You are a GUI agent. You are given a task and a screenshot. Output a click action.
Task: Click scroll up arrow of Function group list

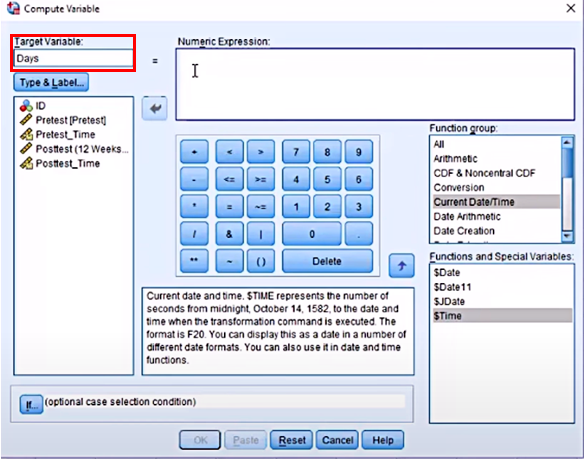567,142
